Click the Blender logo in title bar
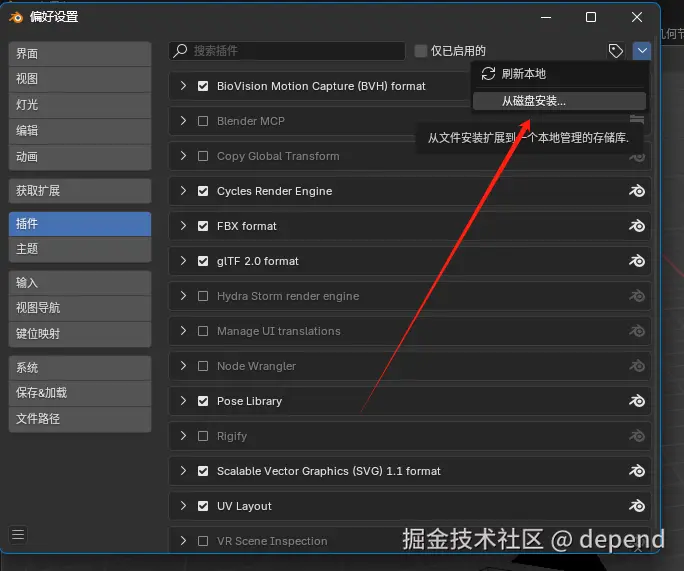The height and width of the screenshot is (571, 684). coord(16,17)
